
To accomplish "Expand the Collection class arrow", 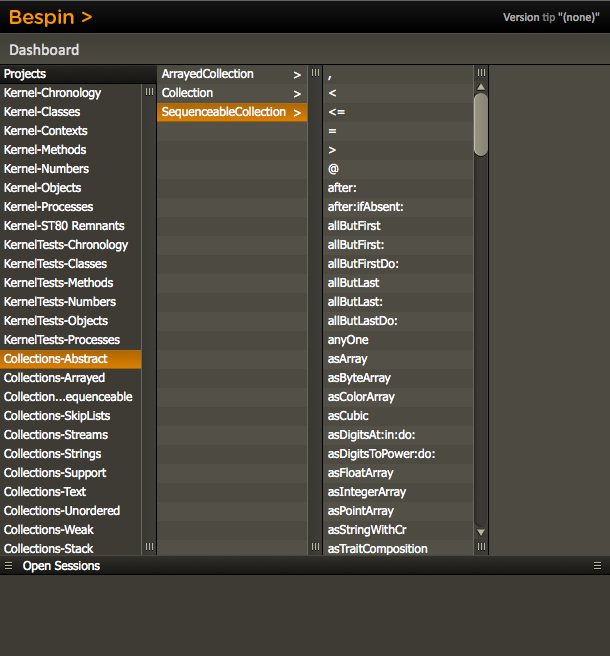I will click(x=297, y=93).
